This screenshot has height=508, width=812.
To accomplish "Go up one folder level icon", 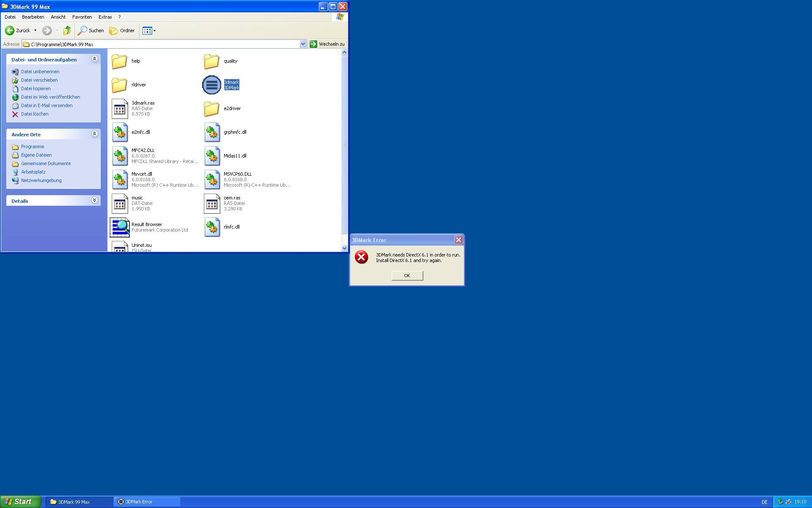I will [x=67, y=30].
